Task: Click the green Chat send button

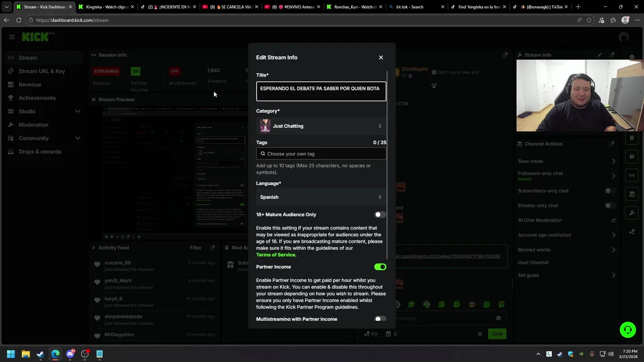Action: click(497, 334)
